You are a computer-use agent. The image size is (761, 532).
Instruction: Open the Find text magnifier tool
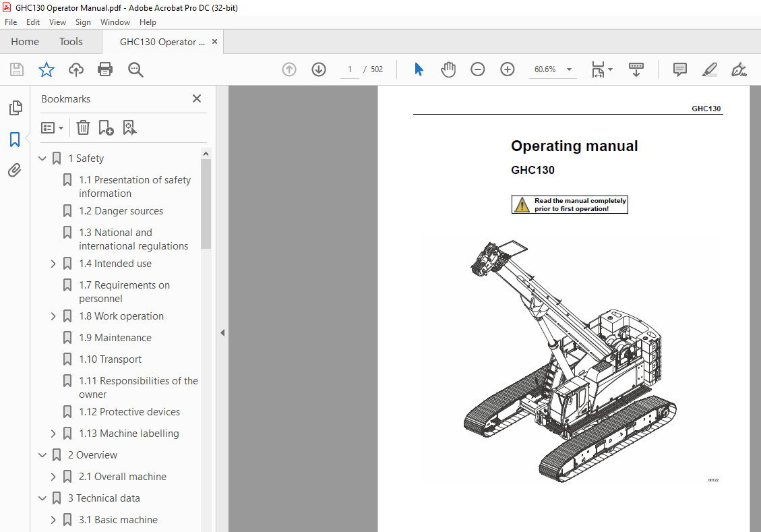click(135, 69)
